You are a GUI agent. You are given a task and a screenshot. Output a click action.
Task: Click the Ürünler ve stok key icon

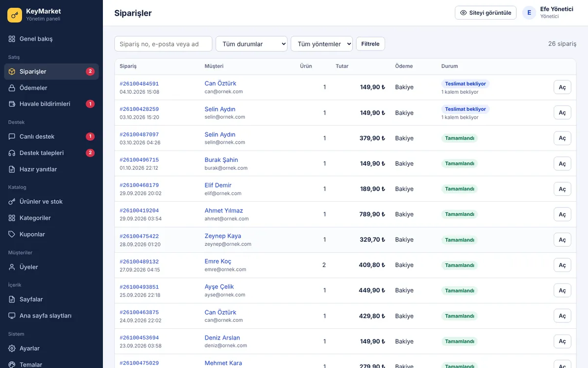[x=12, y=202]
